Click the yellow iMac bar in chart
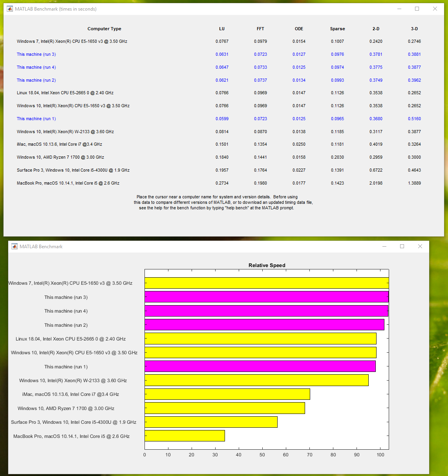448x476 pixels. point(227,394)
